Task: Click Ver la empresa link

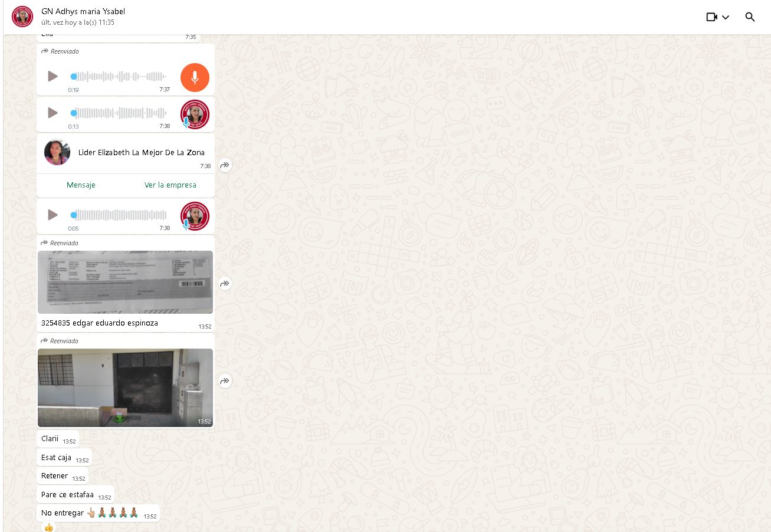Action: (170, 185)
